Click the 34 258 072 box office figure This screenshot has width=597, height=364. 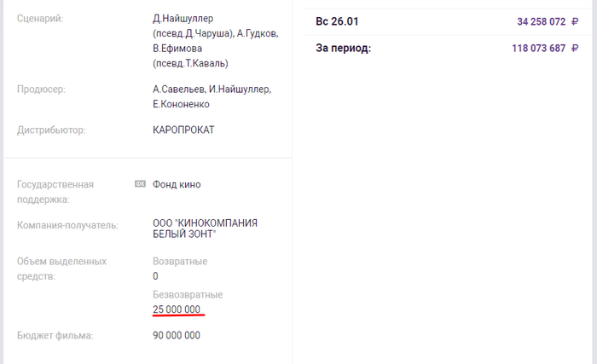point(541,20)
